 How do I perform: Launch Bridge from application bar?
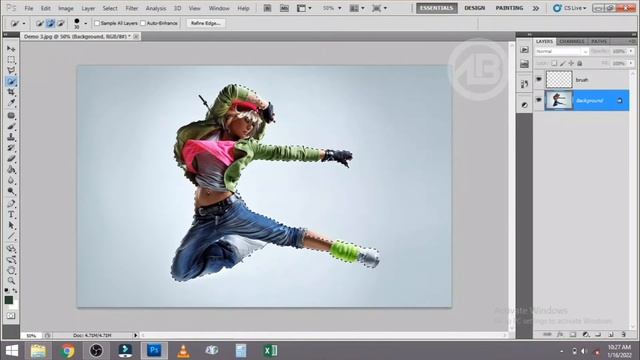click(x=267, y=8)
